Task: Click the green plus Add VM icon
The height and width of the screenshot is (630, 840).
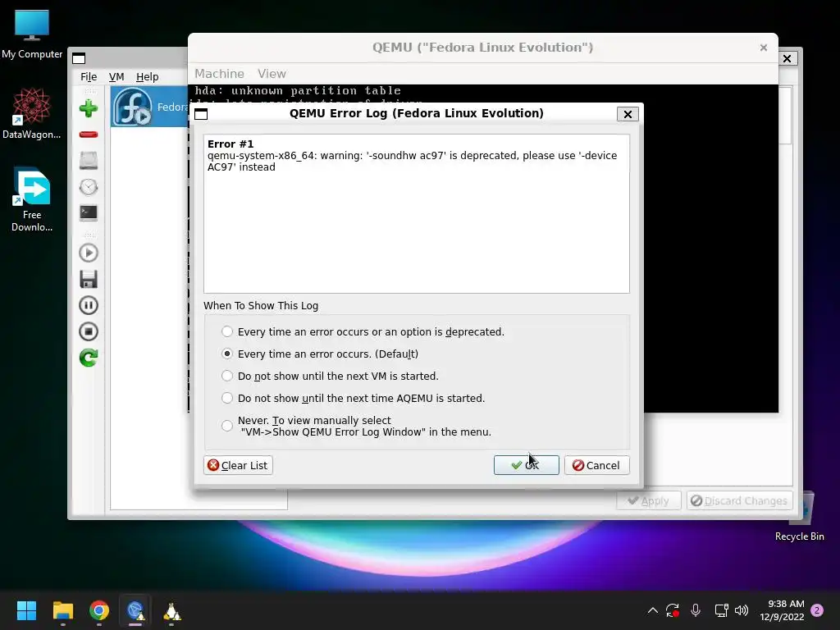Action: [x=89, y=108]
